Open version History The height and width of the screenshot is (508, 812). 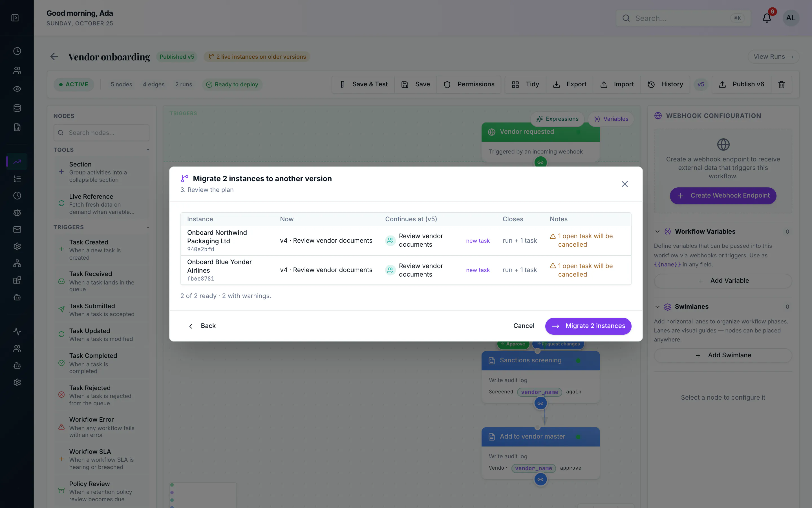pyautogui.click(x=665, y=84)
